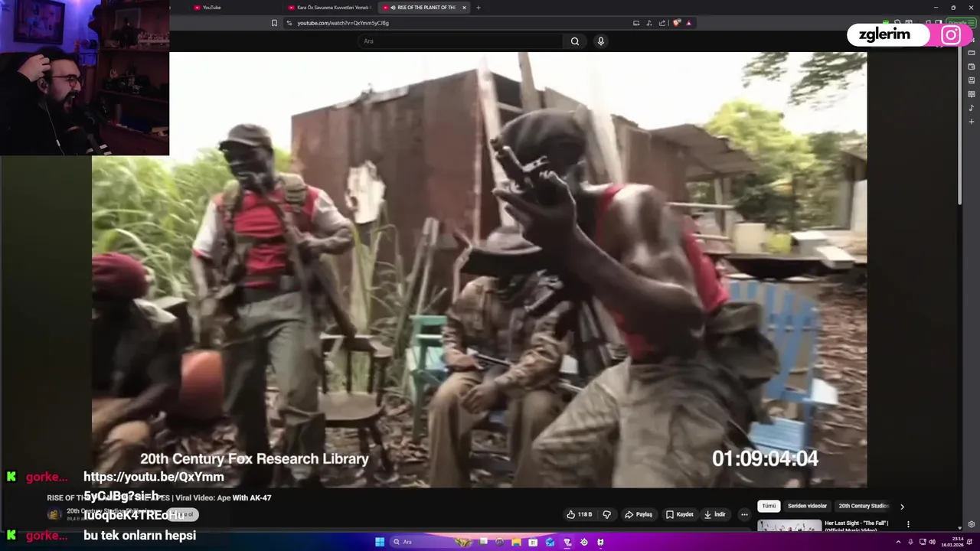Image resolution: width=980 pixels, height=551 pixels.
Task: Click the Brave Rewards triangle icon
Action: pos(689,23)
